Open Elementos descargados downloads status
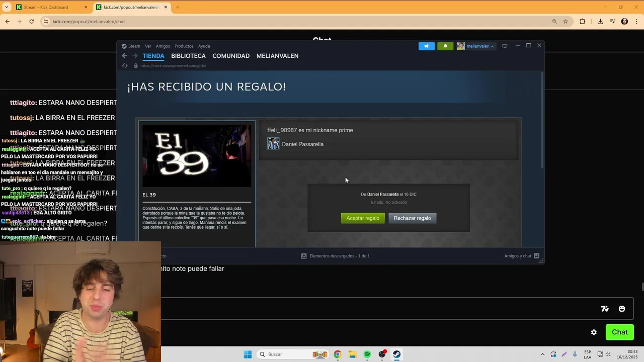The width and height of the screenshot is (644, 362). click(x=335, y=256)
